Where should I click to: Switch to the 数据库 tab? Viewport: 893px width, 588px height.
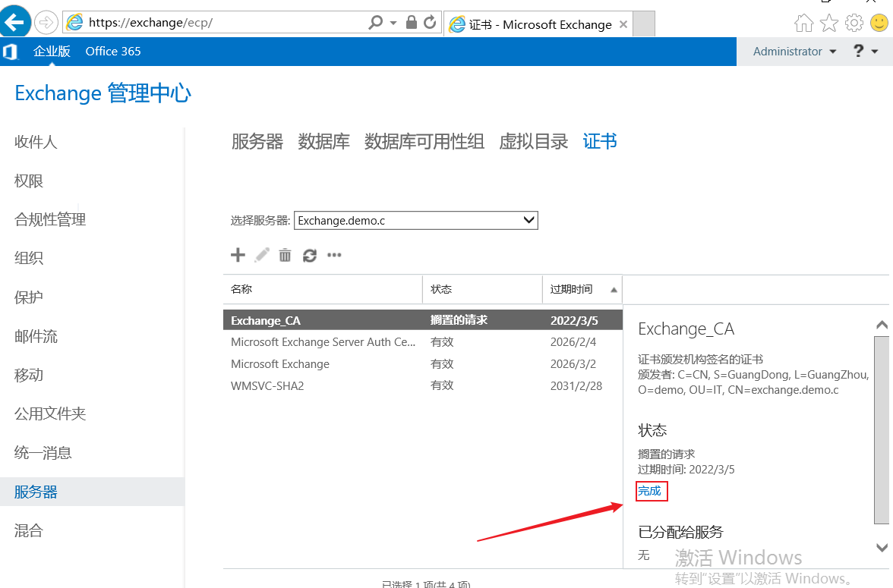(x=323, y=142)
